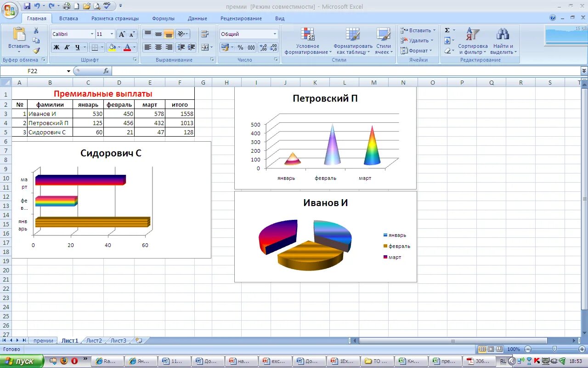Apply font color with the red A
The height and width of the screenshot is (368, 588).
(x=128, y=47)
